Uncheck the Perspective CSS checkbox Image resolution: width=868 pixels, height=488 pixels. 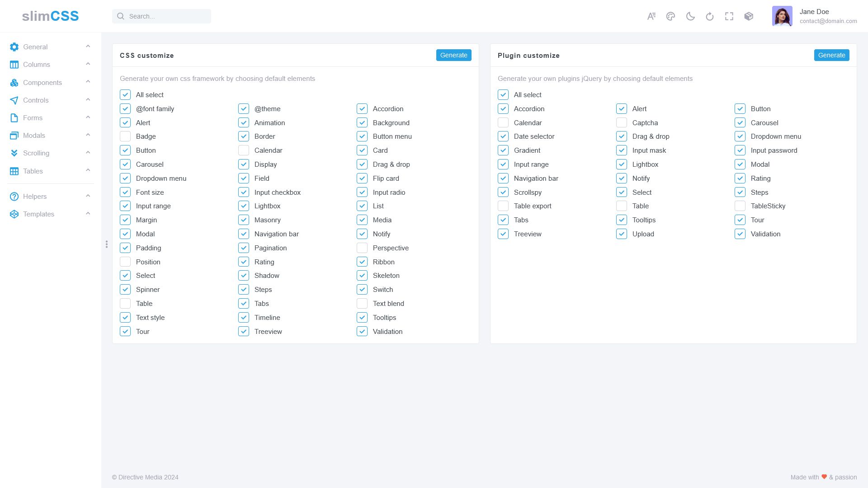[362, 248]
